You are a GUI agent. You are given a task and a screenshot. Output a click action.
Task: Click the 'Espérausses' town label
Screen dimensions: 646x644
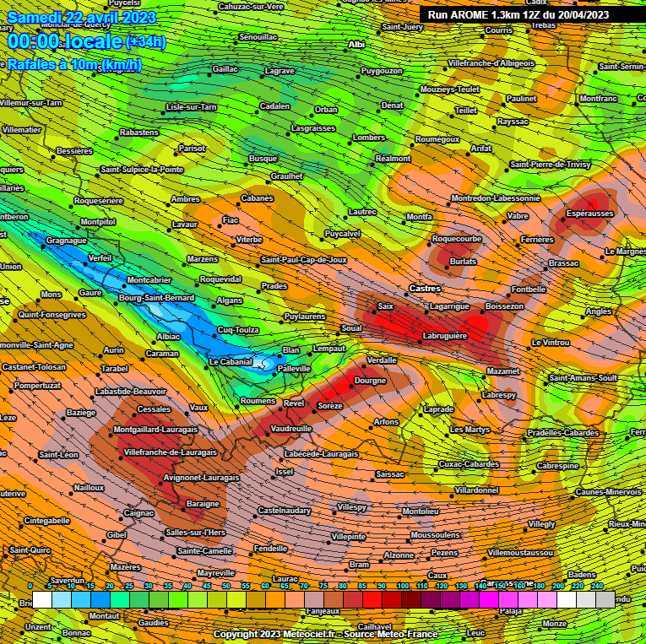pyautogui.click(x=589, y=214)
